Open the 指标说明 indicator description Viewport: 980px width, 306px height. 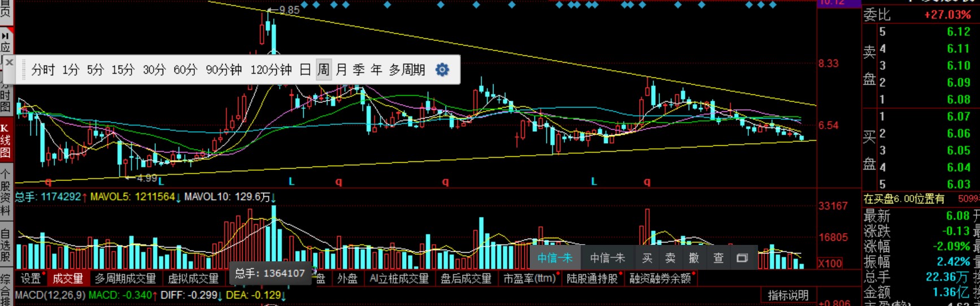(788, 295)
